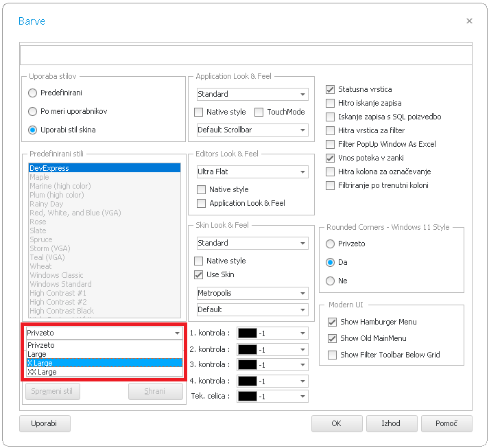489x448 pixels.
Task: Select DevExpress in predefined styles list
Action: click(49, 168)
